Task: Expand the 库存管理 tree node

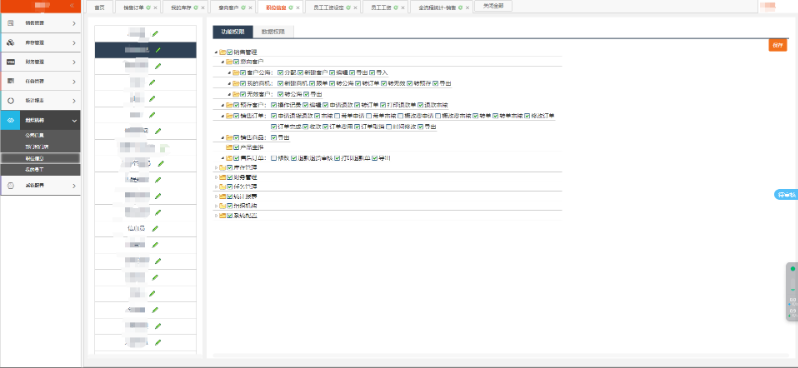Action: [x=216, y=167]
